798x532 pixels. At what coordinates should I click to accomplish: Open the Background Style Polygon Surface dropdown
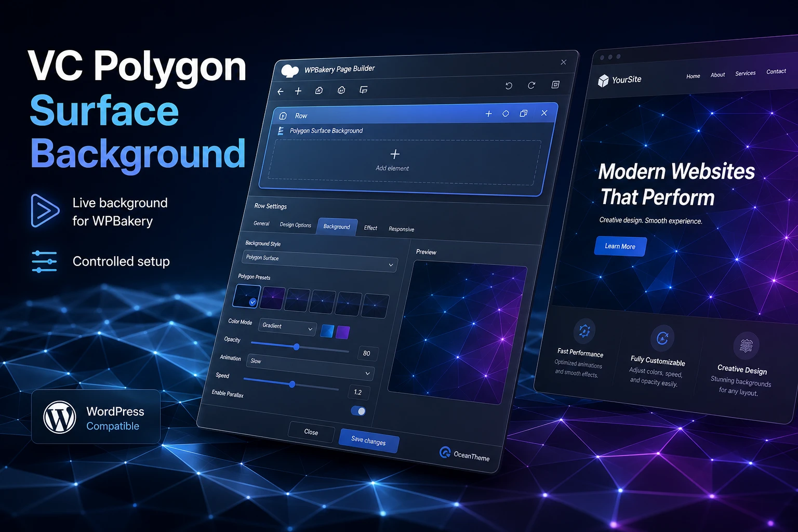320,261
